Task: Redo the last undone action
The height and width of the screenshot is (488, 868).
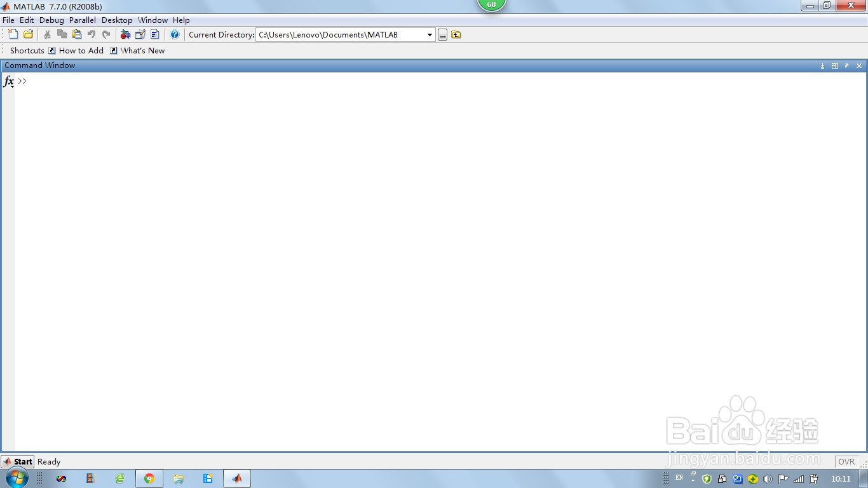Action: coord(106,34)
